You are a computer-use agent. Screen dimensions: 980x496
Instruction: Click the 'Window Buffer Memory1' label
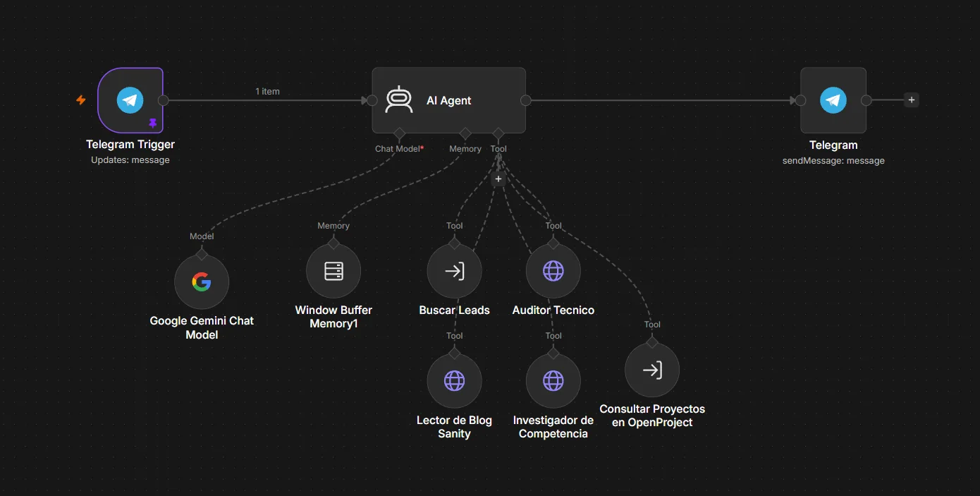pyautogui.click(x=333, y=317)
